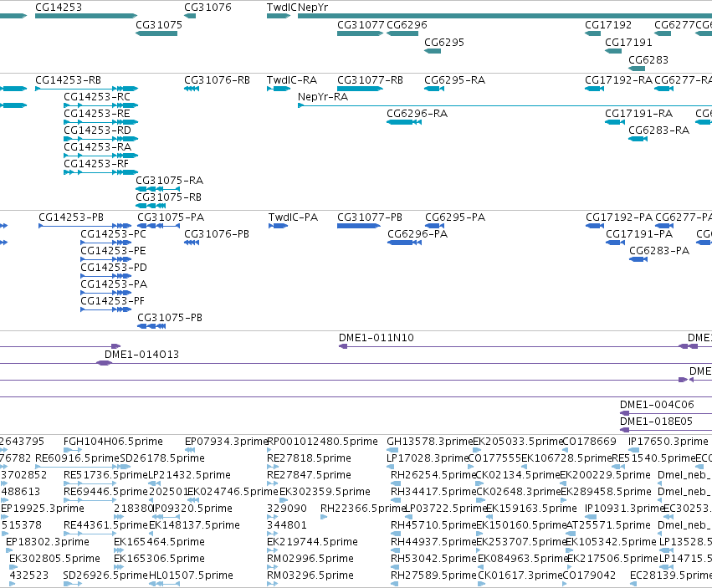The width and height of the screenshot is (712, 588).
Task: Select transcript CG6295-RA
Action: click(454, 80)
